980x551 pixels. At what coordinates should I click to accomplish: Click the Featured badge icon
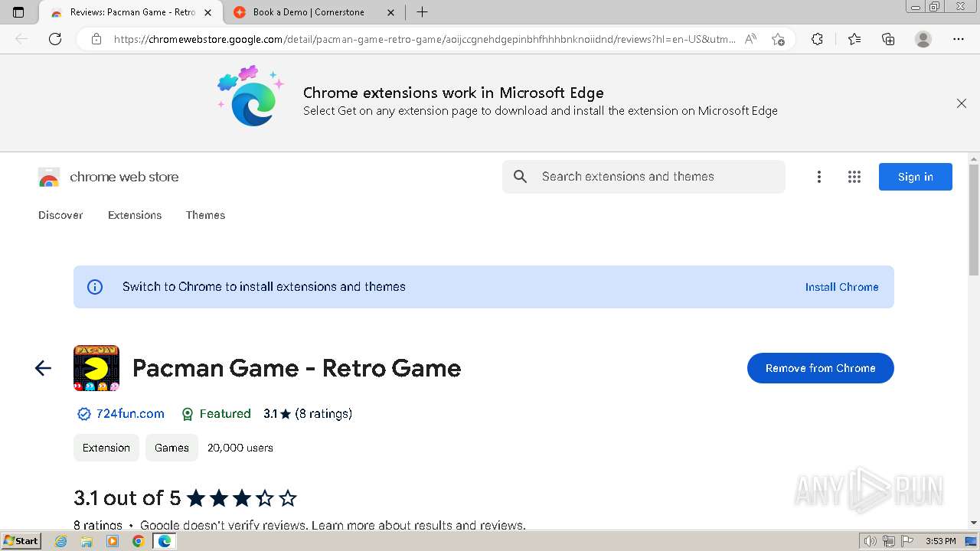(x=188, y=414)
